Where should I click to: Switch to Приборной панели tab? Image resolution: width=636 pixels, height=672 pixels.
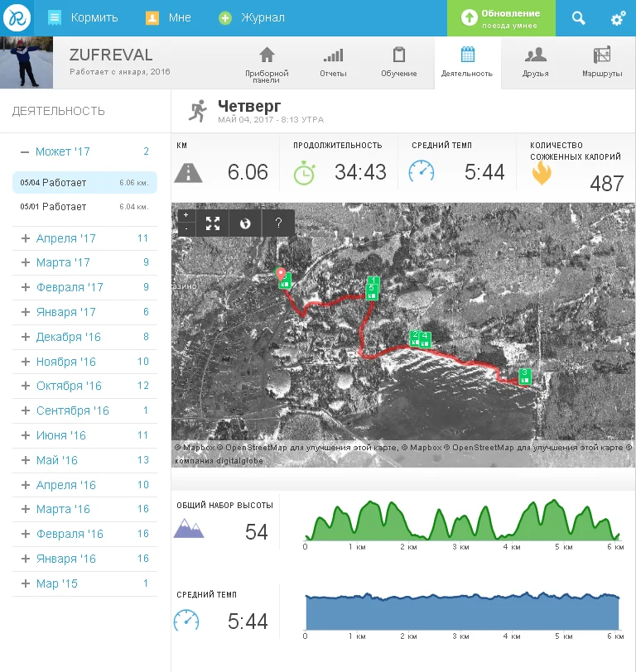pyautogui.click(x=267, y=63)
